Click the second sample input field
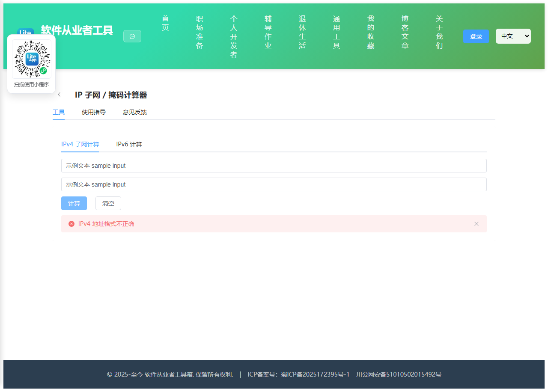Image resolution: width=548 pixels, height=392 pixels. (x=274, y=184)
